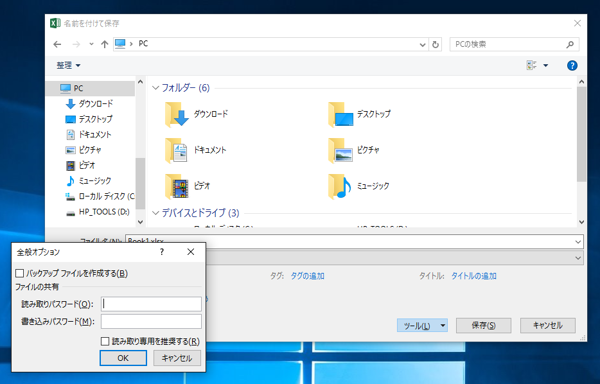Open the view options dropdown arrow

[x=546, y=66]
